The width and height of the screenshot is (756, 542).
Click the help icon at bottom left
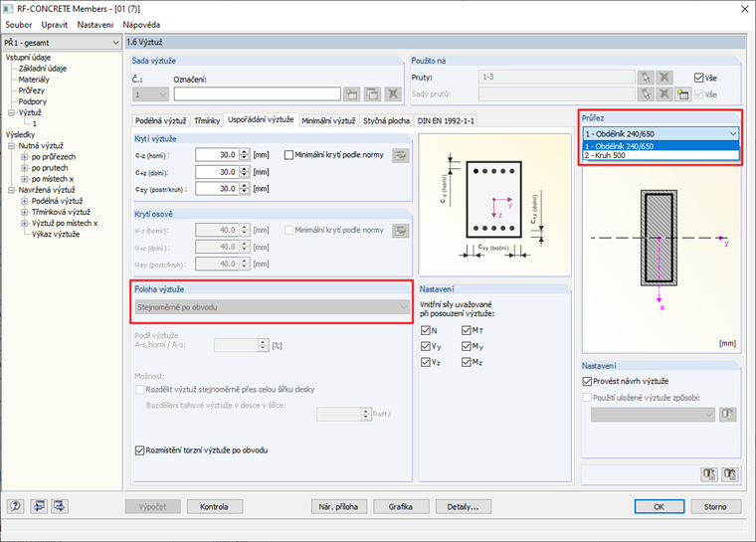click(16, 506)
